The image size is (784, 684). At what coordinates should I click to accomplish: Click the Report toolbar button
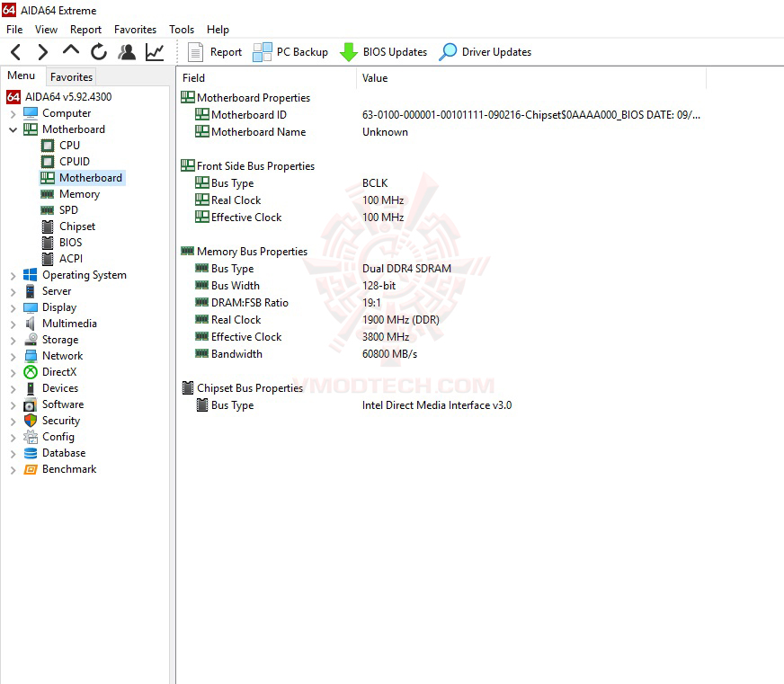coord(215,52)
